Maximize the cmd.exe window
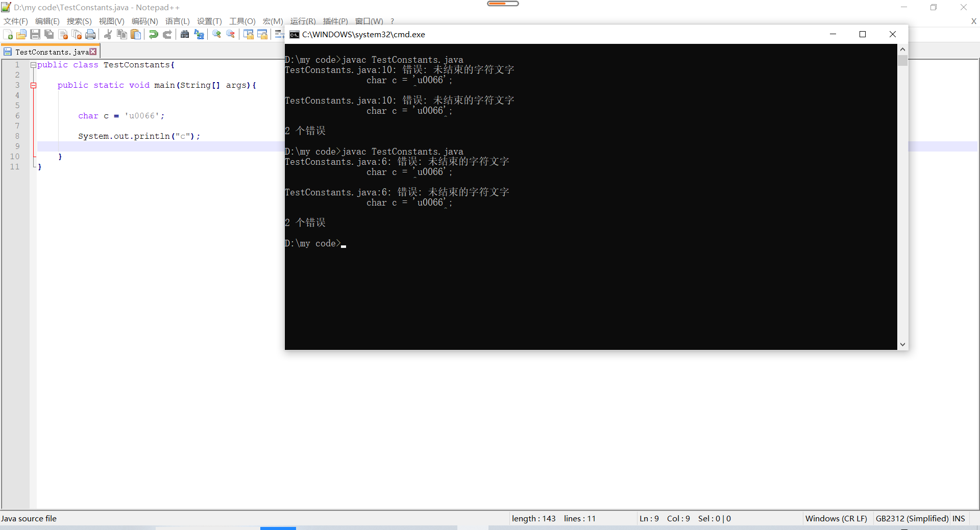The height and width of the screenshot is (530, 980). coord(863,34)
